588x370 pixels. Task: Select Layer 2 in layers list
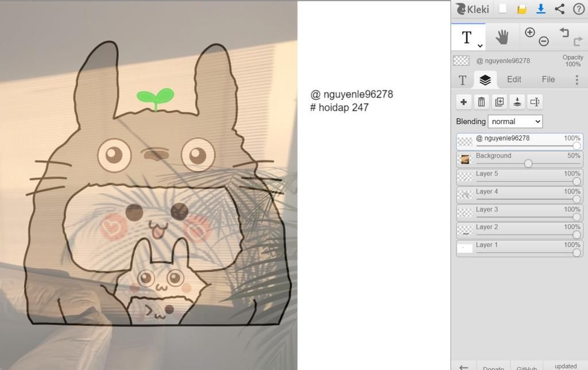(519, 230)
